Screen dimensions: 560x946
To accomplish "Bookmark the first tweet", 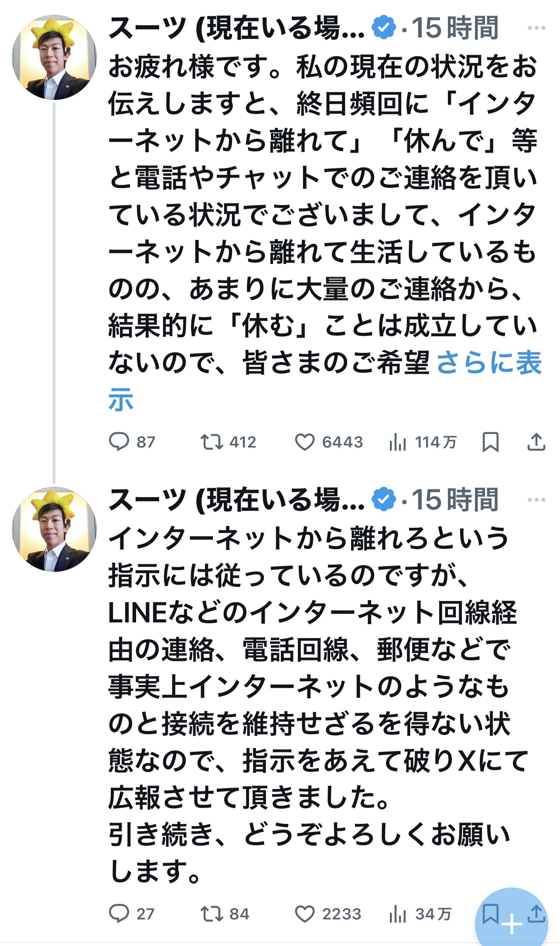I will coord(491,442).
